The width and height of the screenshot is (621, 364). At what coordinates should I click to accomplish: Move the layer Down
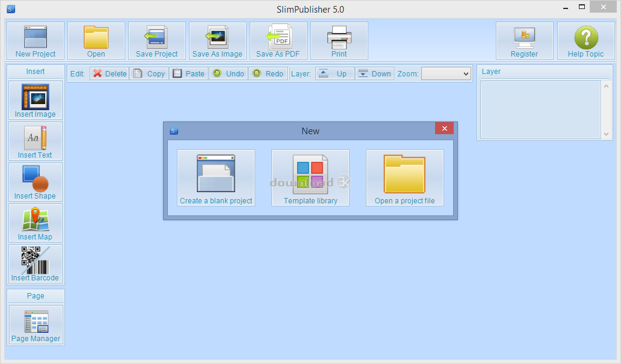click(375, 73)
